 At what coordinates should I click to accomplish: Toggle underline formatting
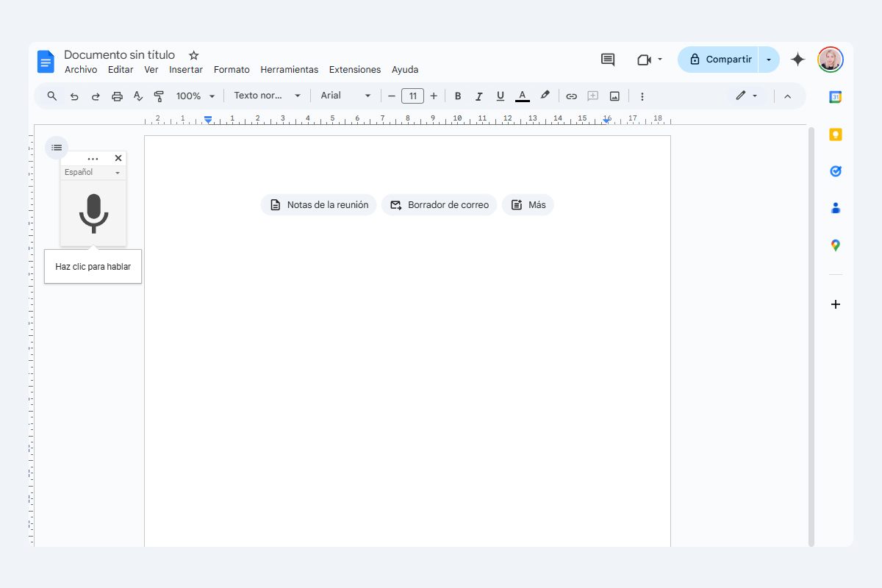(501, 96)
